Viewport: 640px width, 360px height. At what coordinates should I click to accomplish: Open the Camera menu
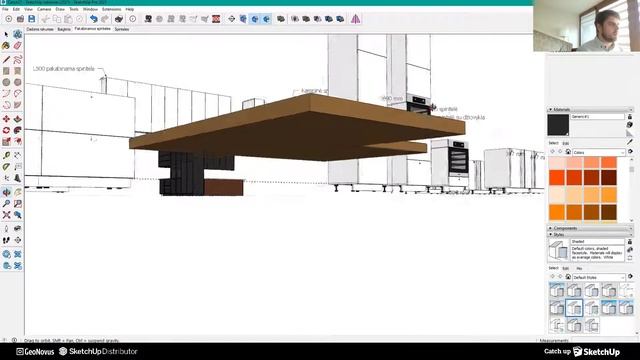(x=44, y=9)
